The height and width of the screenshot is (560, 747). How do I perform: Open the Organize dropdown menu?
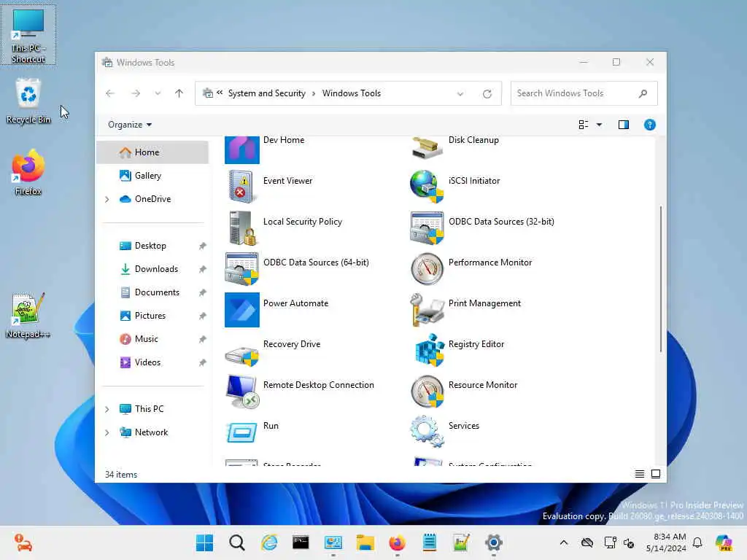coord(130,125)
